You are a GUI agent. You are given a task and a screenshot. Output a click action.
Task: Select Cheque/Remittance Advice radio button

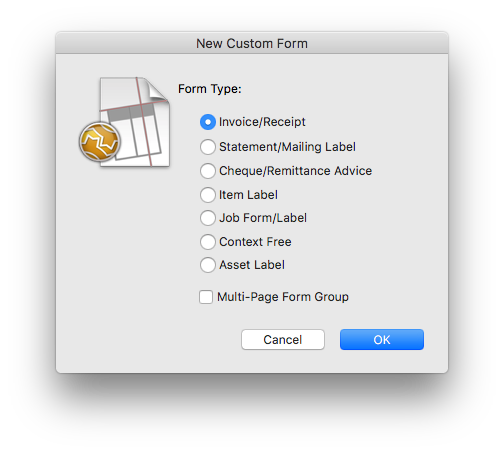pos(208,171)
